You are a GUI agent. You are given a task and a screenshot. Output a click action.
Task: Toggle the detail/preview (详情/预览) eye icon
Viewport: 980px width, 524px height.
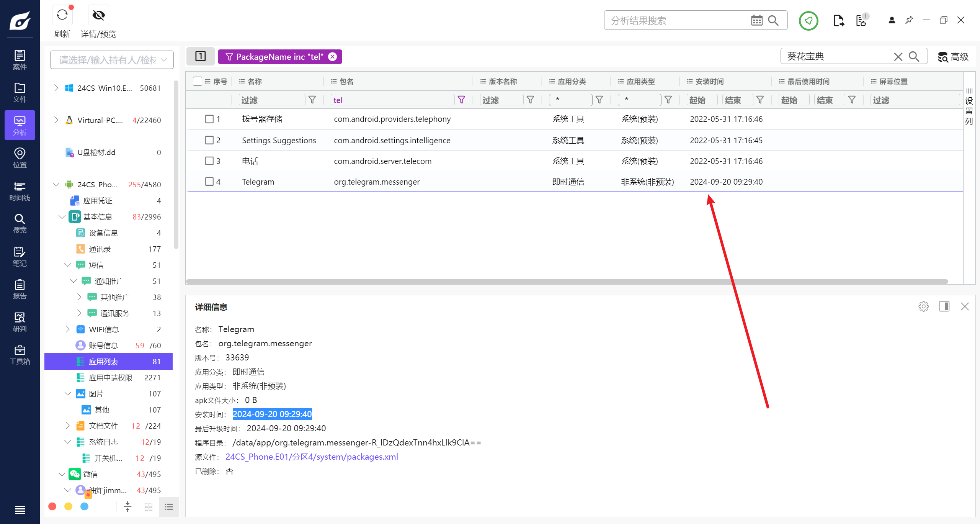tap(98, 15)
